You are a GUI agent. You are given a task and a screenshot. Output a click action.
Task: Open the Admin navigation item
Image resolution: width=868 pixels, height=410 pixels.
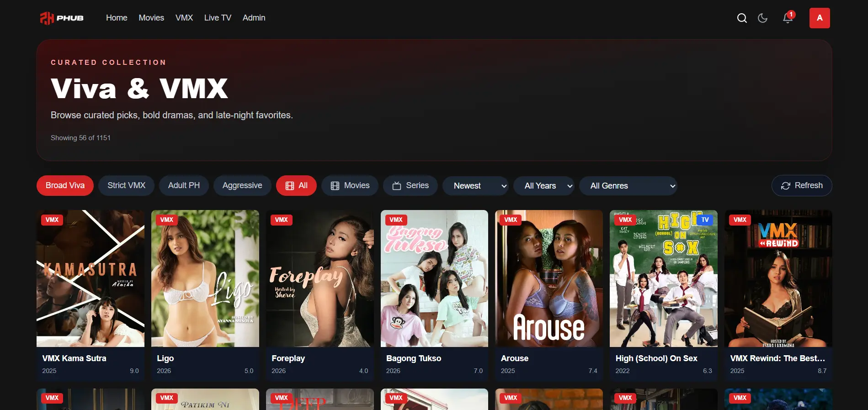(x=254, y=18)
